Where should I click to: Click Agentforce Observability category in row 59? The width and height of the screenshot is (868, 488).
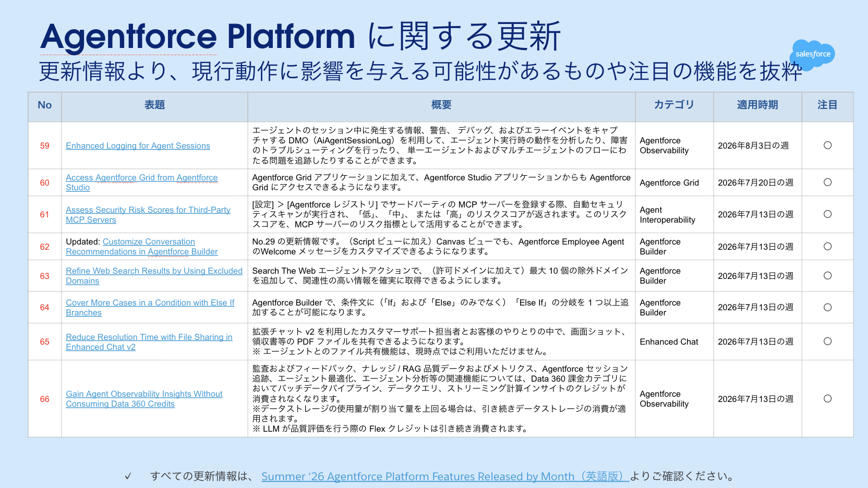point(664,145)
